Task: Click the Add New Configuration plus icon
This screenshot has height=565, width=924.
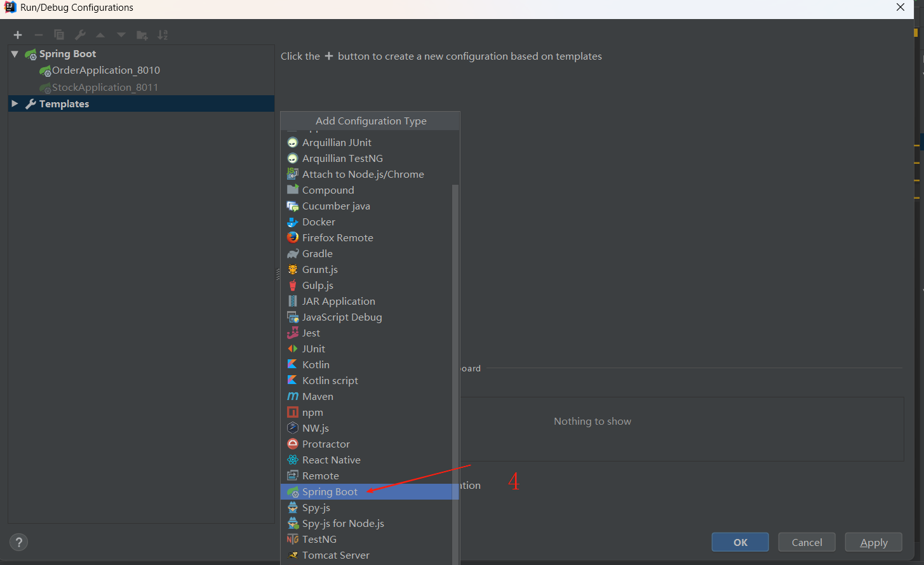Action: (x=18, y=35)
